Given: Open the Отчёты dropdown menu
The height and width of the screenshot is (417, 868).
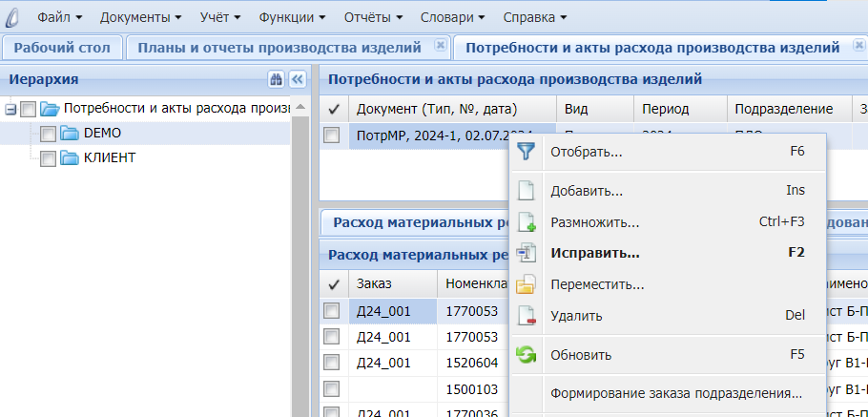Looking at the screenshot, I should [372, 17].
